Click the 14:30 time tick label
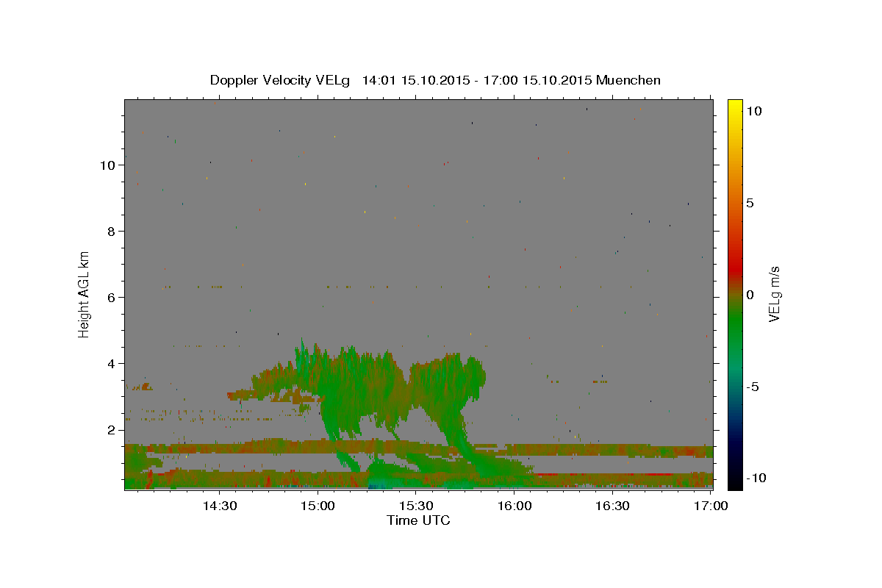 pyautogui.click(x=219, y=506)
